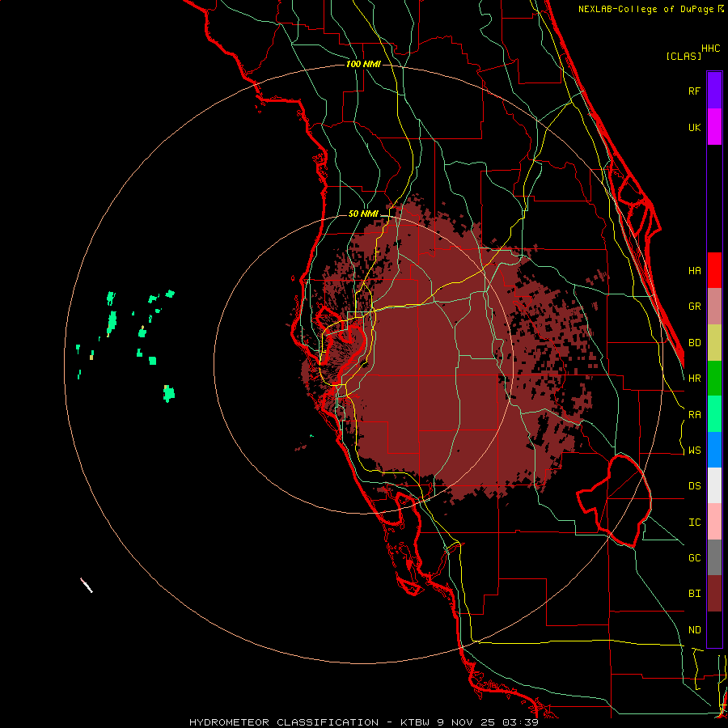Click the 'GC' legend label
This screenshot has width=728, height=728.
coord(694,558)
